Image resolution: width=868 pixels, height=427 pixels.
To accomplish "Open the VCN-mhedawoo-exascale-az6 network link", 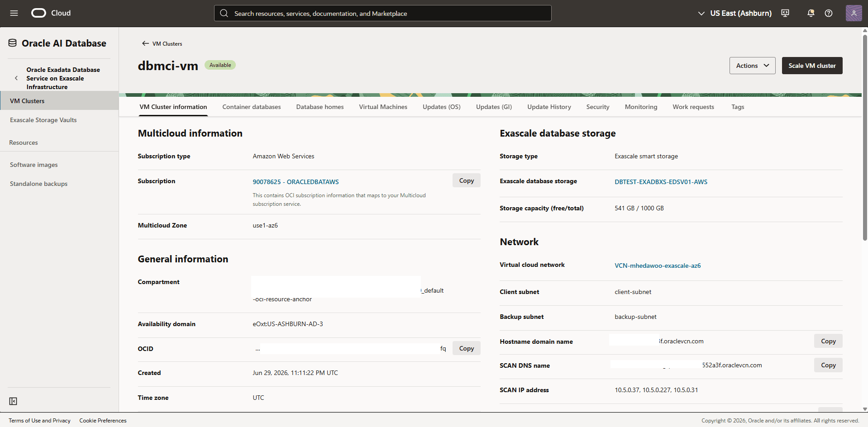I will pos(658,266).
